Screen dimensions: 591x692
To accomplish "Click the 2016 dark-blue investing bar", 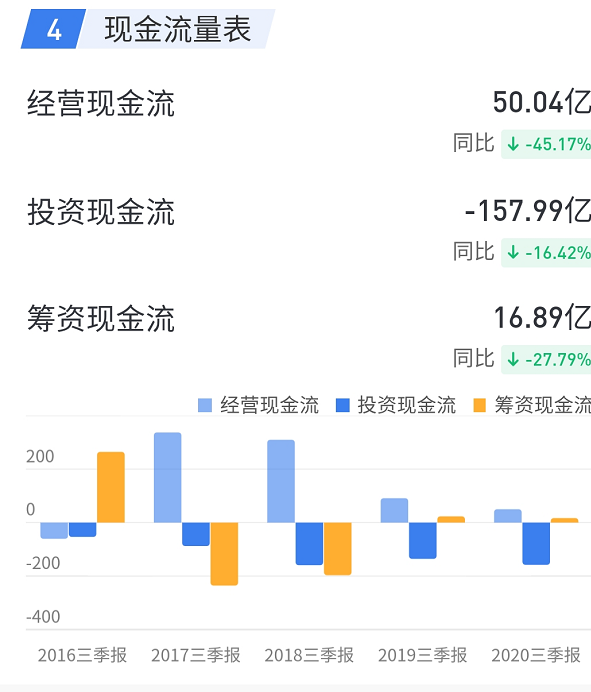I will coord(83,530).
